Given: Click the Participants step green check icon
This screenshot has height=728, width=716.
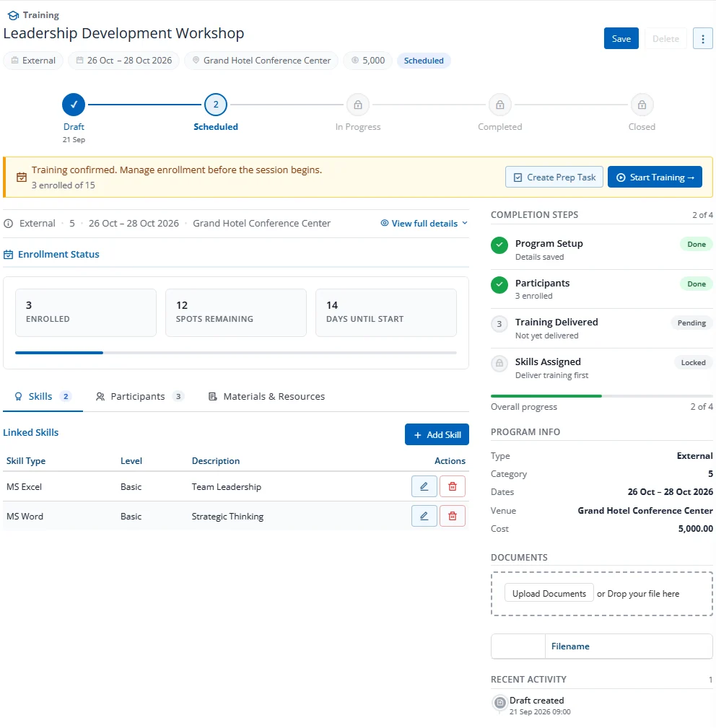Looking at the screenshot, I should [x=499, y=284].
